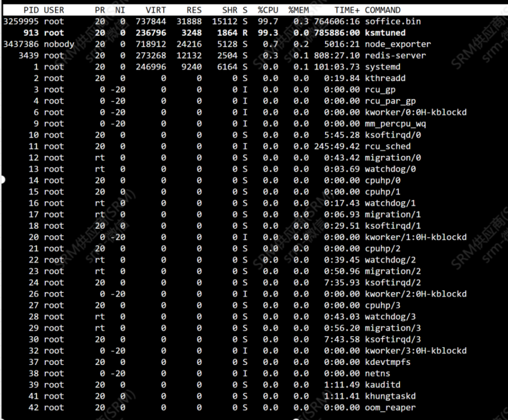The height and width of the screenshot is (420, 508).
Task: Click SHR value 15112
Action: 225,21
